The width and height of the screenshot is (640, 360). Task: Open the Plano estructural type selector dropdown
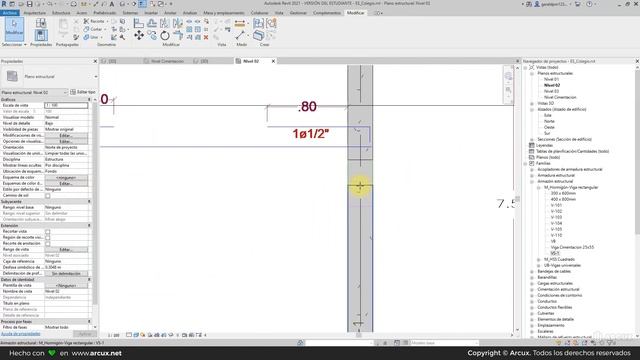96,77
